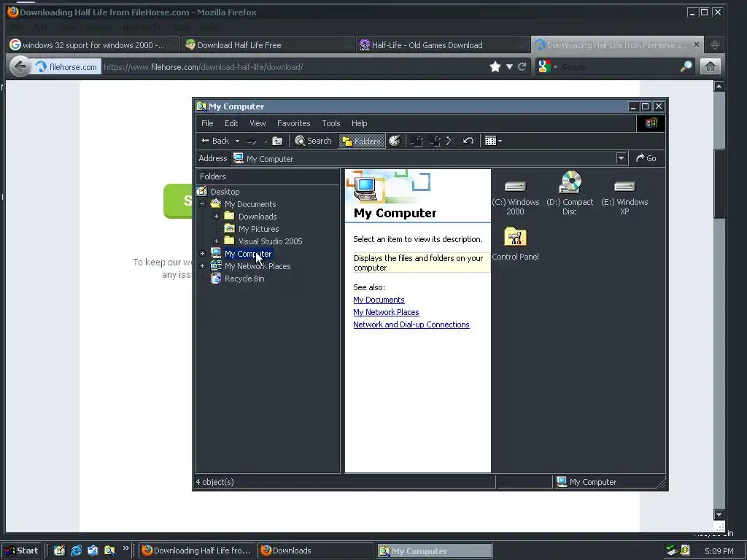Click the Undo toolbar icon

point(468,141)
